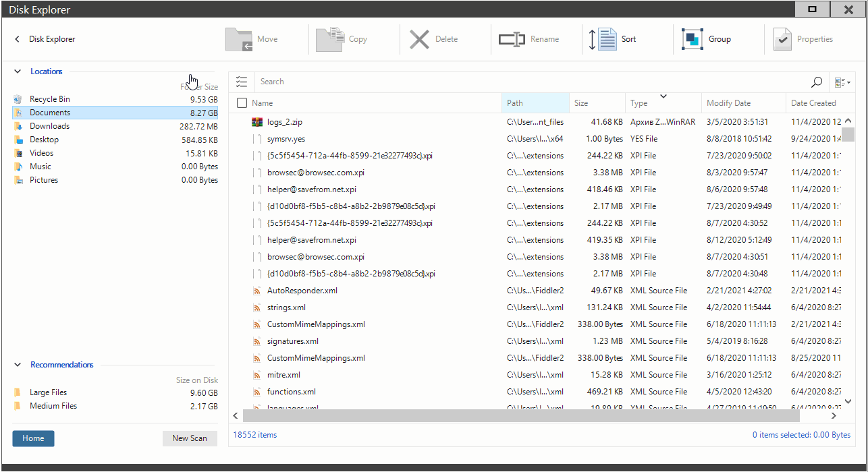
Task: Open Large Files recommendation
Action: pyautogui.click(x=48, y=392)
